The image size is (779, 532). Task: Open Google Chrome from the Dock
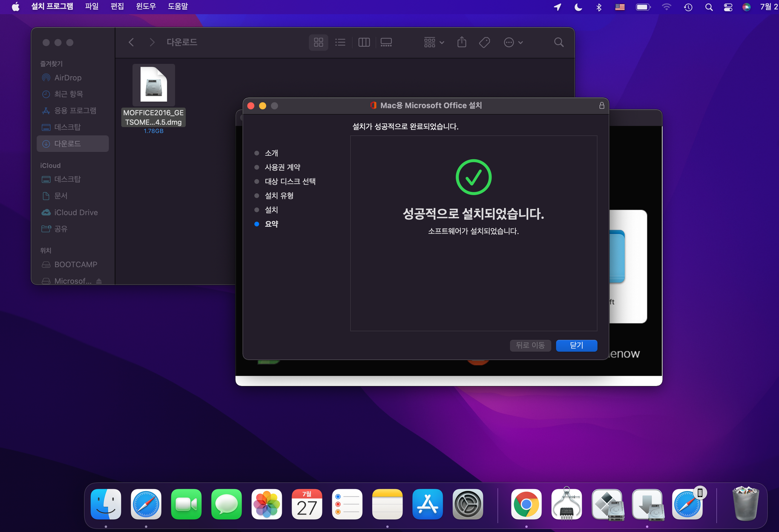pyautogui.click(x=526, y=504)
